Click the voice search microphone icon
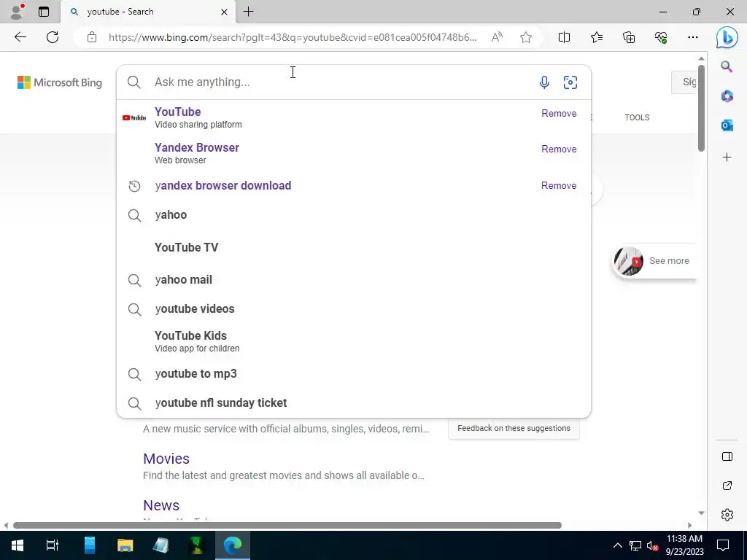This screenshot has height=560, width=747. point(544,82)
